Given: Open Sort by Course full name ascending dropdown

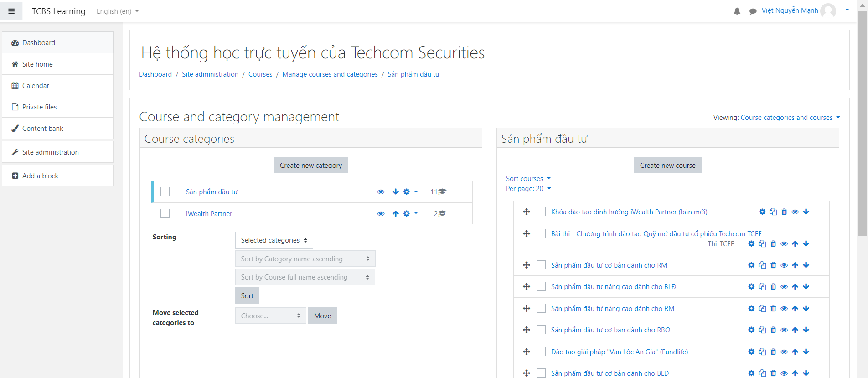Looking at the screenshot, I should (x=305, y=277).
